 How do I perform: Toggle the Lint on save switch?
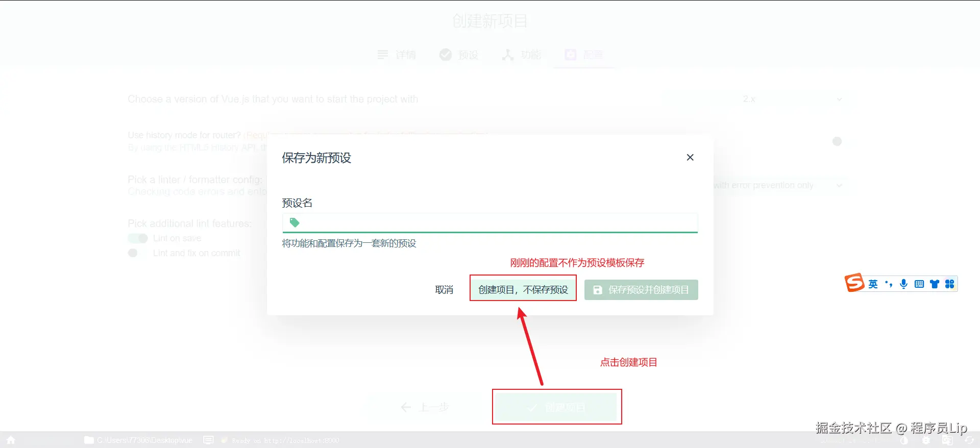pyautogui.click(x=138, y=238)
